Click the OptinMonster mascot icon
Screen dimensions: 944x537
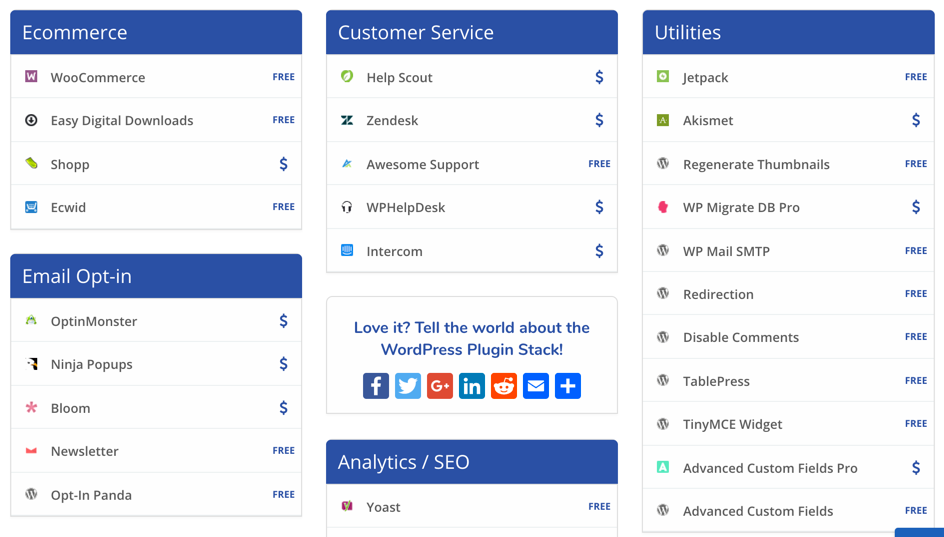click(x=31, y=321)
